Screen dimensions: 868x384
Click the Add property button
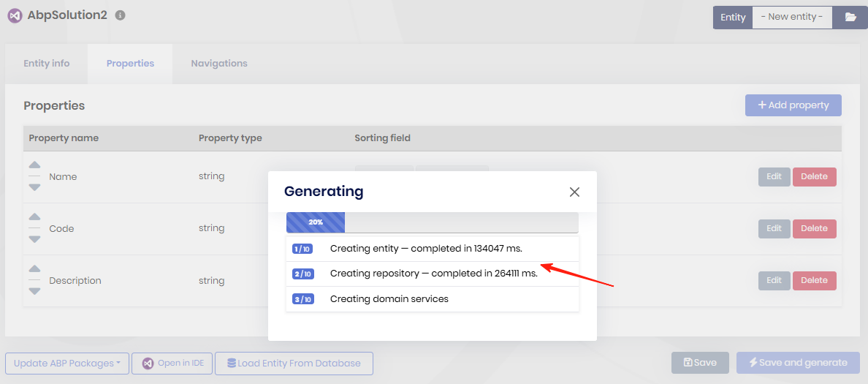(793, 105)
